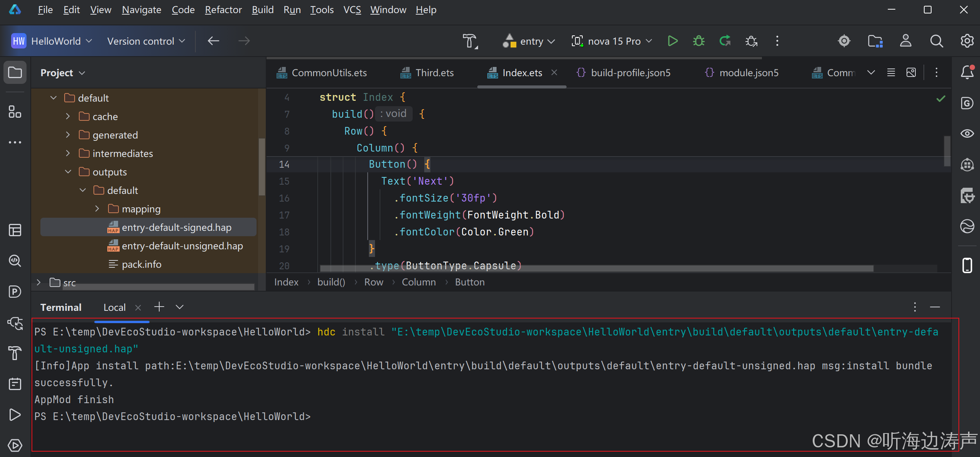This screenshot has height=457, width=980.
Task: Open the Log tool window icon
Action: click(x=15, y=384)
